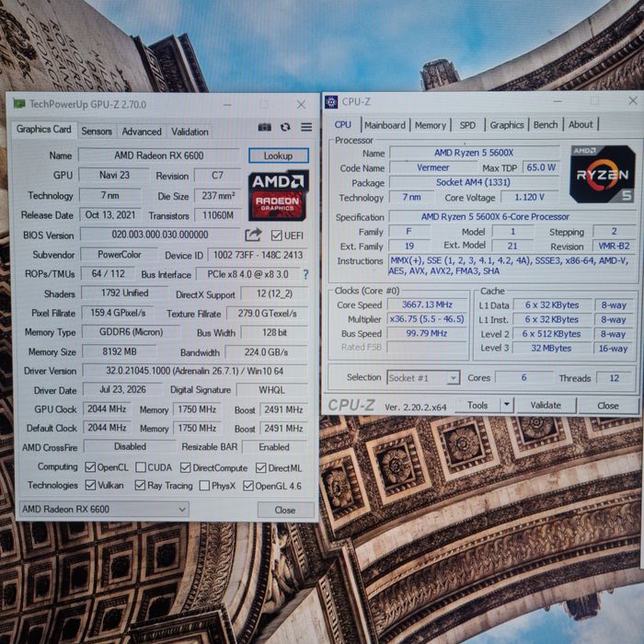Click the Max TDP value 65.0 W
This screenshot has width=644, height=644.
pyautogui.click(x=541, y=167)
